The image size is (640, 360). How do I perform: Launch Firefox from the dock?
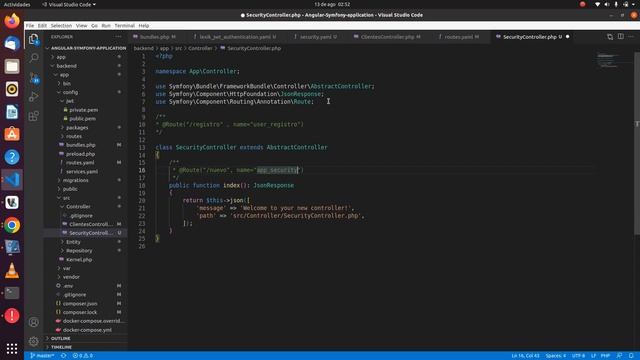tap(12, 20)
